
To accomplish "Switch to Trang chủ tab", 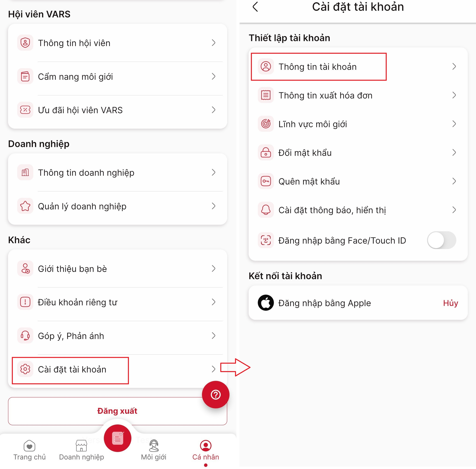I will (30, 450).
